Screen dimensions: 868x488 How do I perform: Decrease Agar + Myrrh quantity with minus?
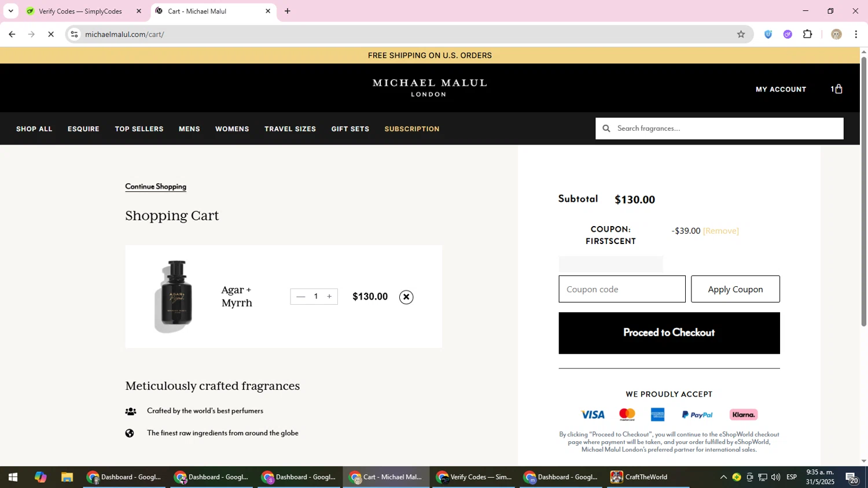[x=300, y=297]
